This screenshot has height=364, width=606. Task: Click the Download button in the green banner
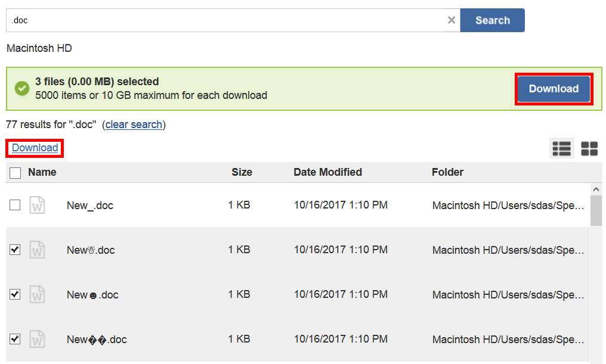click(553, 88)
